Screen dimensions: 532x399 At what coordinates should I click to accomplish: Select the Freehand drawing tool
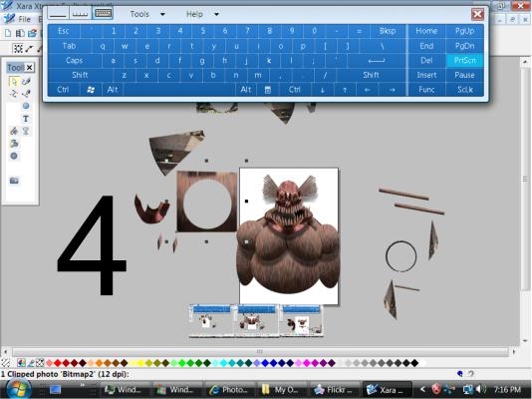26,82
